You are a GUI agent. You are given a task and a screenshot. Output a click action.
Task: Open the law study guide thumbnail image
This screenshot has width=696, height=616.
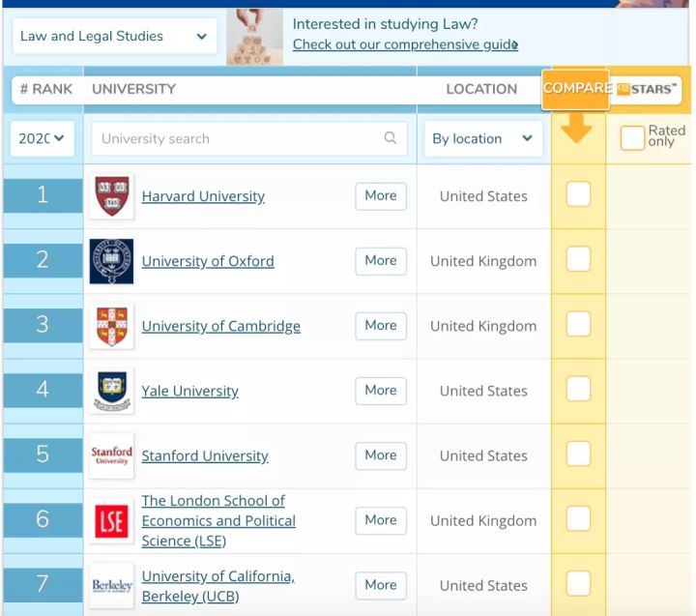pyautogui.click(x=255, y=37)
